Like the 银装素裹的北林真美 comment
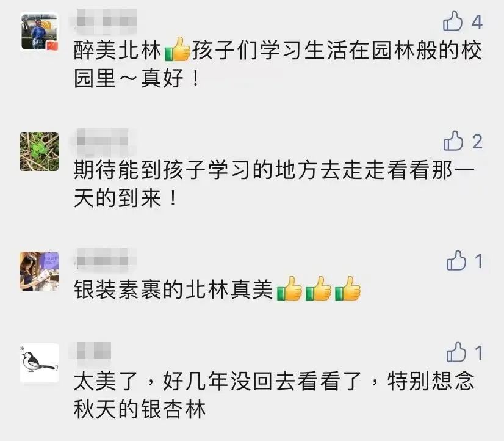The height and width of the screenshot is (441, 504). click(456, 260)
